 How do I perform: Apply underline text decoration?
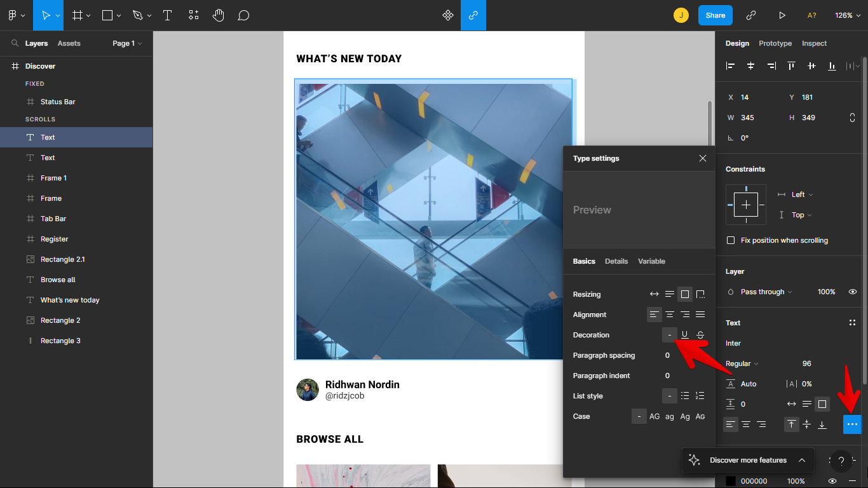click(684, 335)
